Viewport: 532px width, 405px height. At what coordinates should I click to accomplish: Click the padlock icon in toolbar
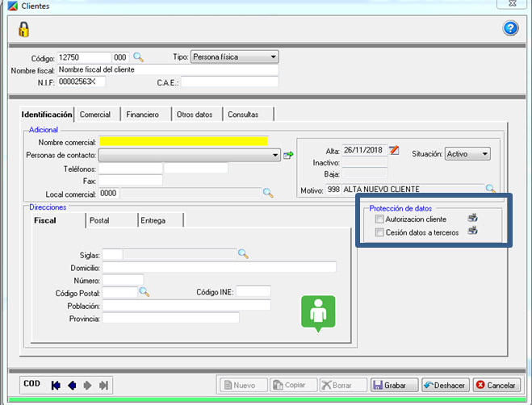pos(23,29)
